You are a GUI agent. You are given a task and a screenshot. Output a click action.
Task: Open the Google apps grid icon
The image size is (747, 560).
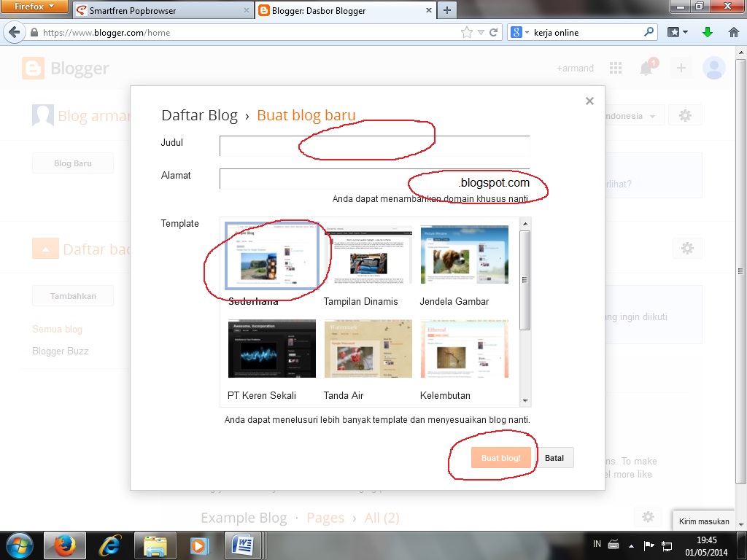click(616, 68)
